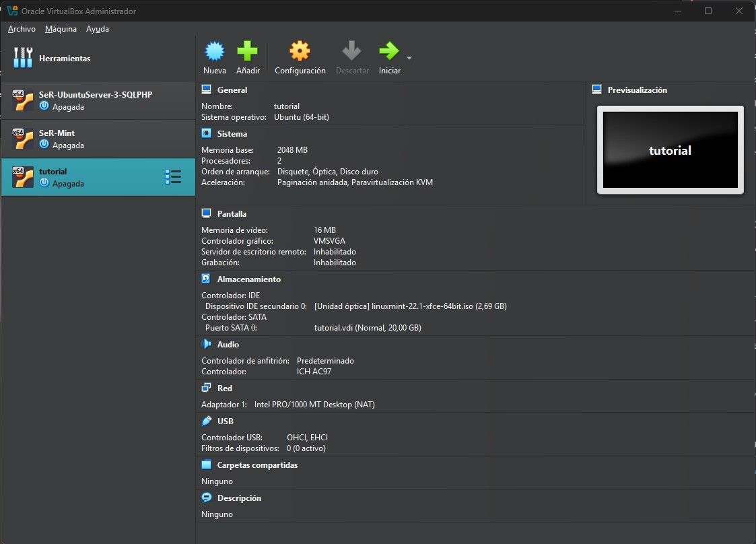Open the Audio settings heading link
The width and height of the screenshot is (756, 544).
228,345
